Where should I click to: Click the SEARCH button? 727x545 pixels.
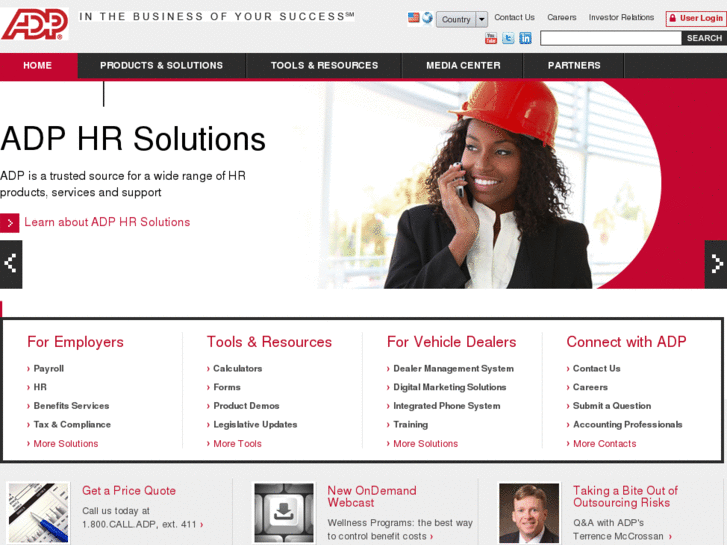pyautogui.click(x=704, y=38)
